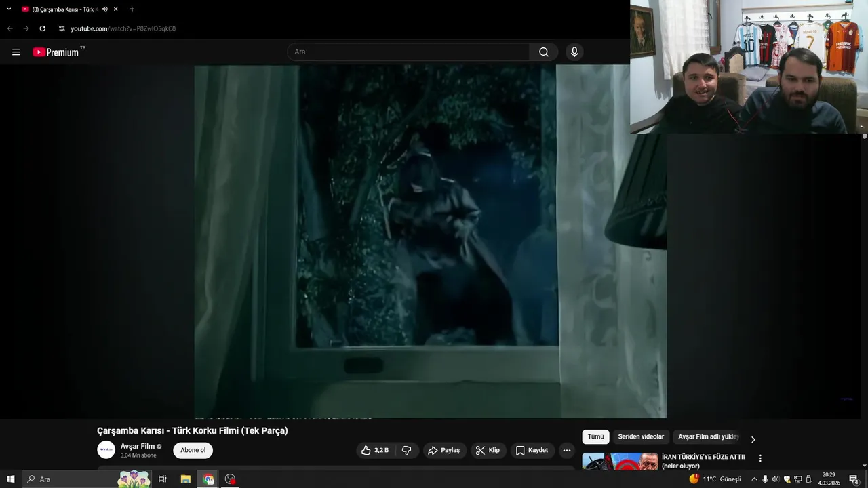Create a clip with Klip button
The height and width of the screenshot is (488, 868).
[x=488, y=450]
